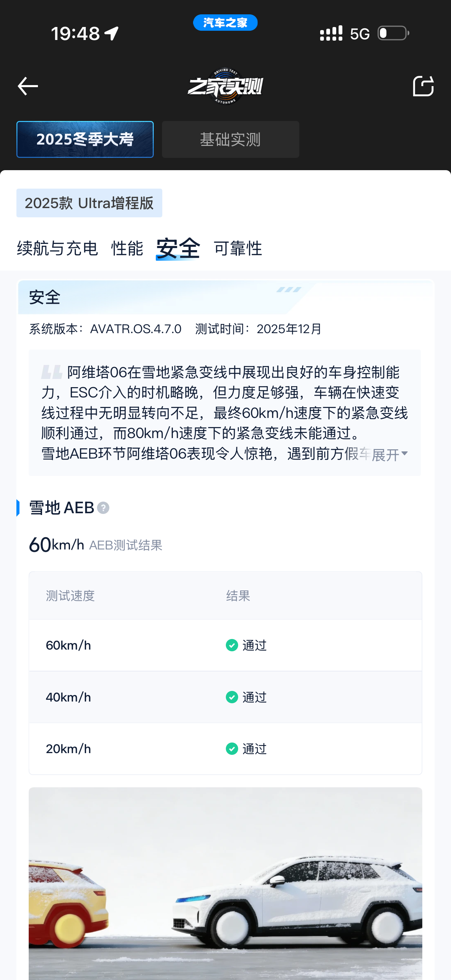Screen dimensions: 451x980
Task: Tap the battery status icon
Action: (x=393, y=33)
